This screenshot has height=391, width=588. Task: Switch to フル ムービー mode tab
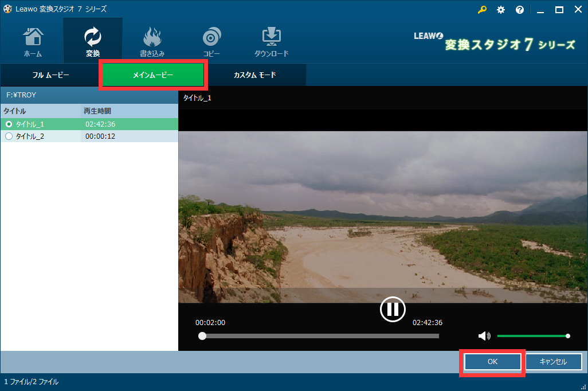pos(50,75)
